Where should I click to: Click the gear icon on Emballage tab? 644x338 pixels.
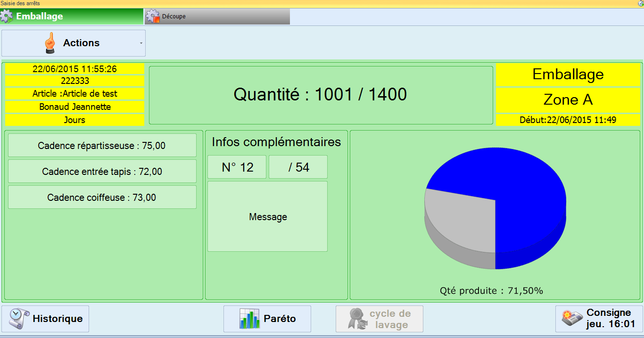click(x=7, y=16)
